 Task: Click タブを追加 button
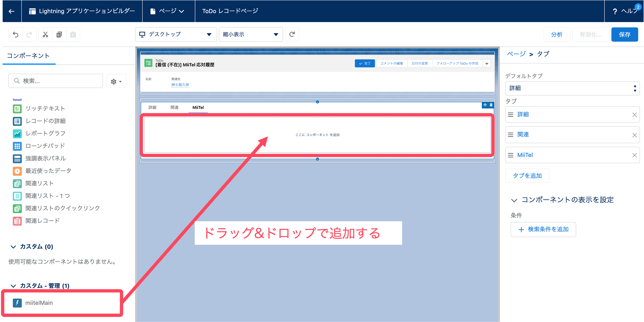coord(527,176)
